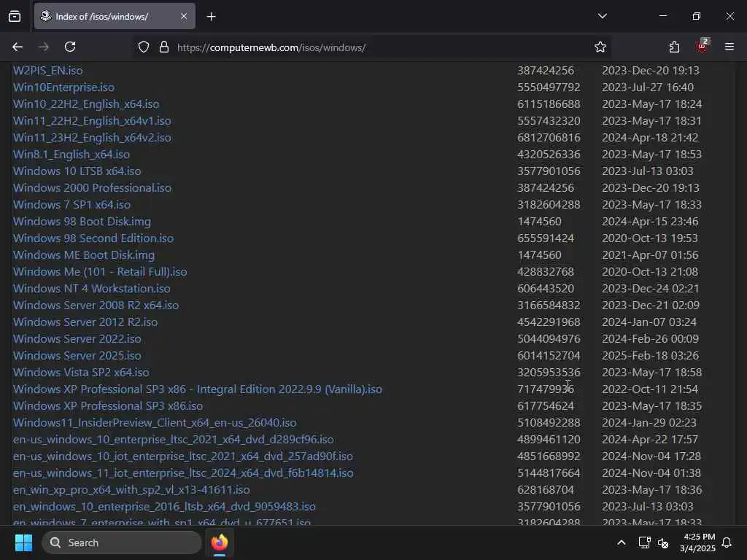Download Windows XP Professional SP3 x86.iso
This screenshot has height=560, width=747.
[108, 405]
